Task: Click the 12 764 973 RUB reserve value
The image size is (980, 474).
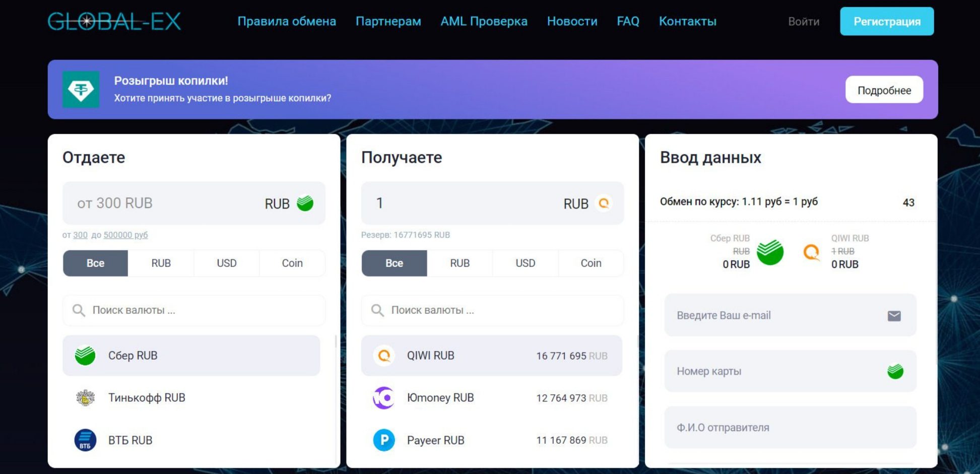Action: coord(572,398)
